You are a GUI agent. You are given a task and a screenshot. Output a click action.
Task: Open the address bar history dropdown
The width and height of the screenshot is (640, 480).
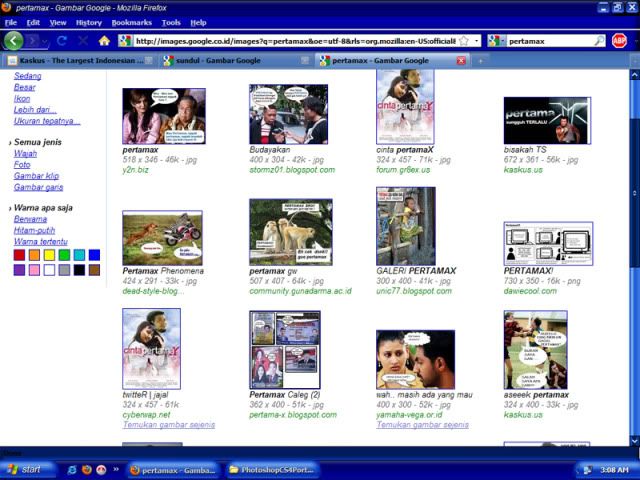pos(476,41)
